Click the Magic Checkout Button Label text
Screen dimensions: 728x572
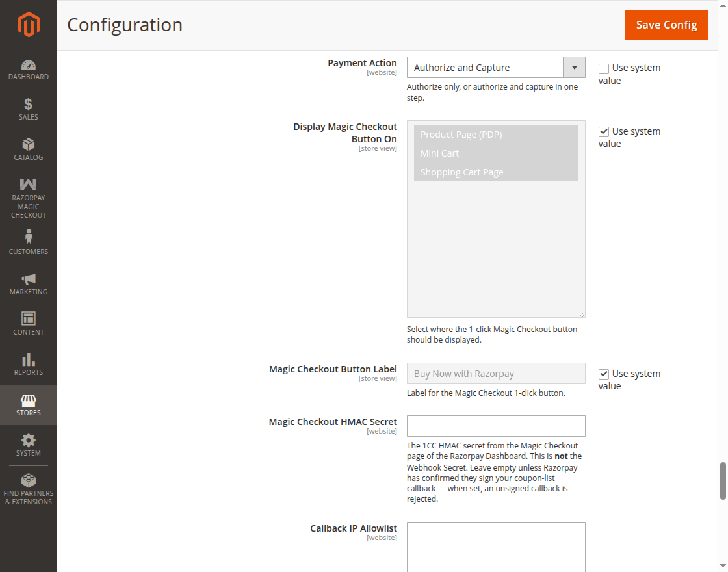[x=333, y=369]
